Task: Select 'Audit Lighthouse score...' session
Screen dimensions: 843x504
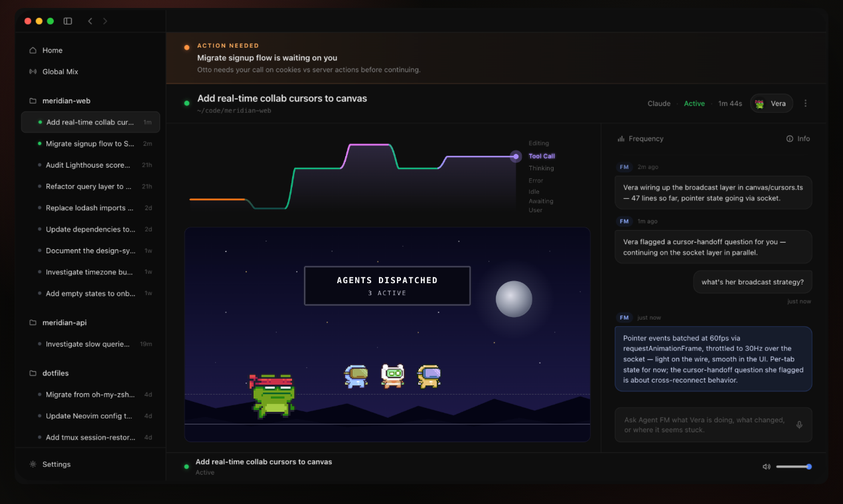Action: (90, 165)
